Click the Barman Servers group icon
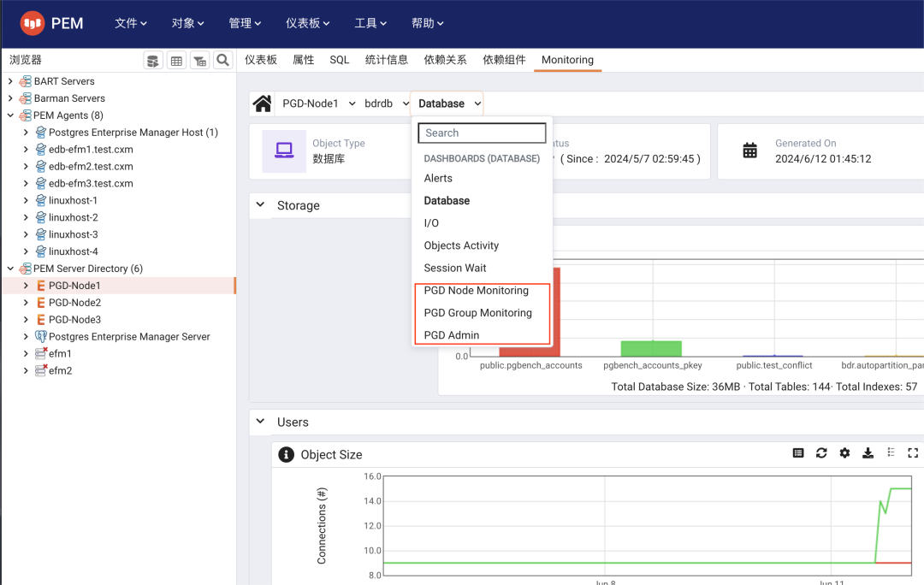The height and width of the screenshot is (585, 924). point(26,98)
